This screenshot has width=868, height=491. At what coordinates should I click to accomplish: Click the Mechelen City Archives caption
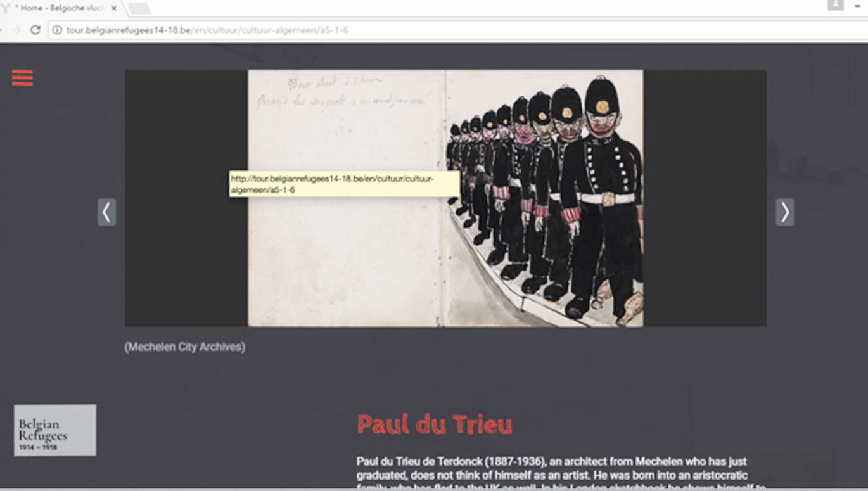point(184,347)
